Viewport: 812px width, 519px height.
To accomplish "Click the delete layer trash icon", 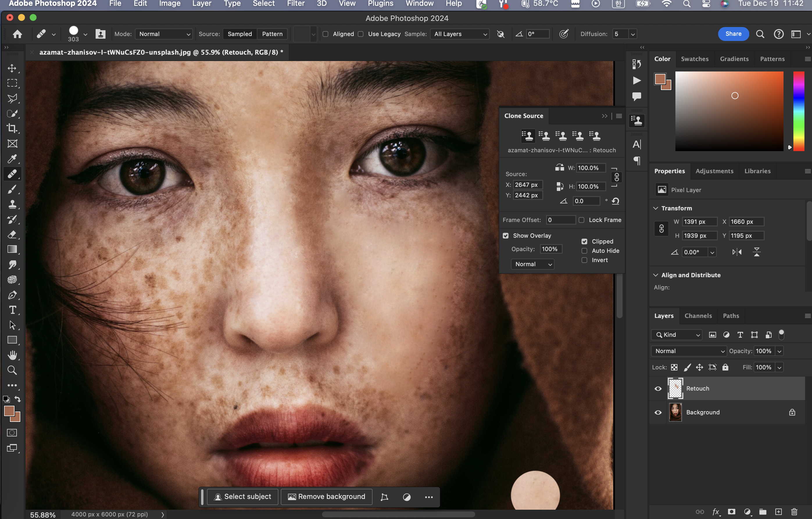I will [794, 511].
